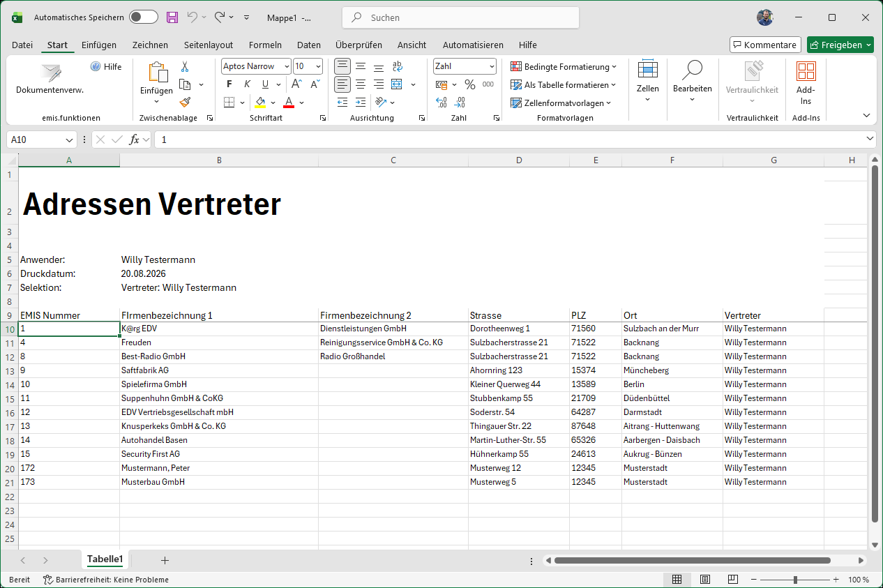Image resolution: width=883 pixels, height=588 pixels.
Task: Undo the last action
Action: coord(192,17)
